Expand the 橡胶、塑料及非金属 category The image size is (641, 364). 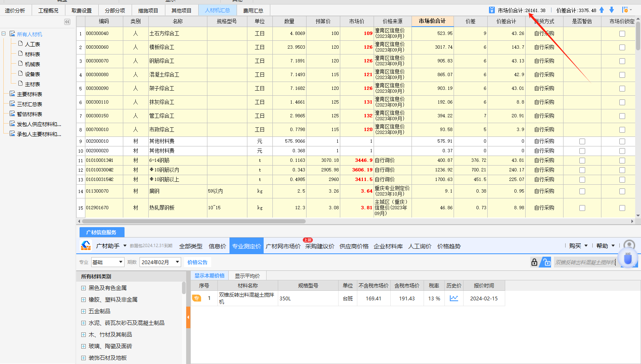click(83, 300)
